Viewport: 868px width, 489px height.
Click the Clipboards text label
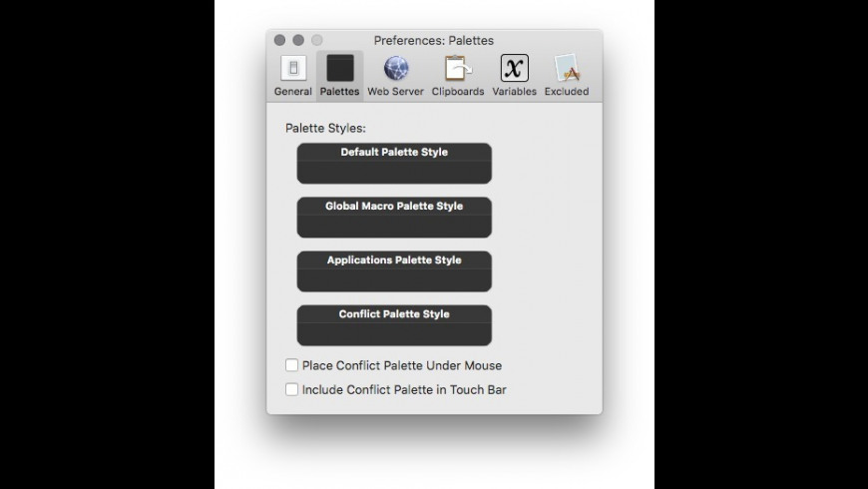click(458, 92)
